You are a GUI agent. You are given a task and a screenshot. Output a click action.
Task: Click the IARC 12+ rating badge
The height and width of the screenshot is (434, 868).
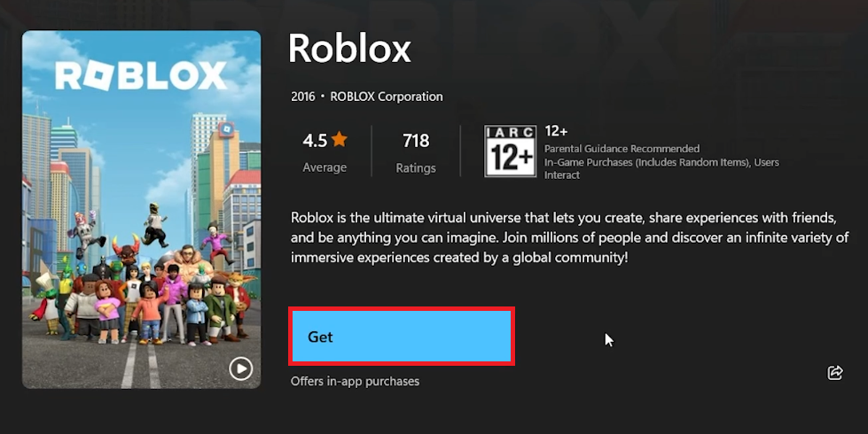(x=510, y=151)
